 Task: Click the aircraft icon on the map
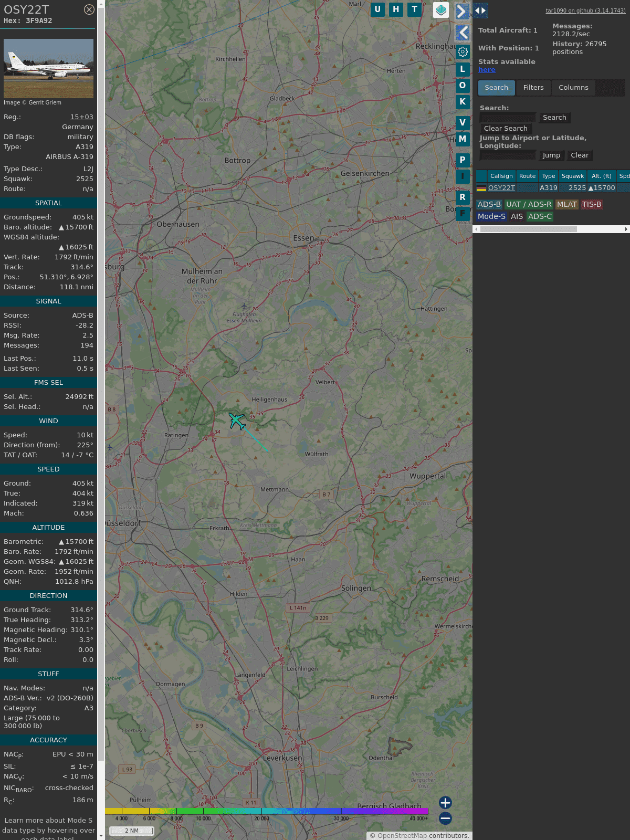tap(237, 421)
